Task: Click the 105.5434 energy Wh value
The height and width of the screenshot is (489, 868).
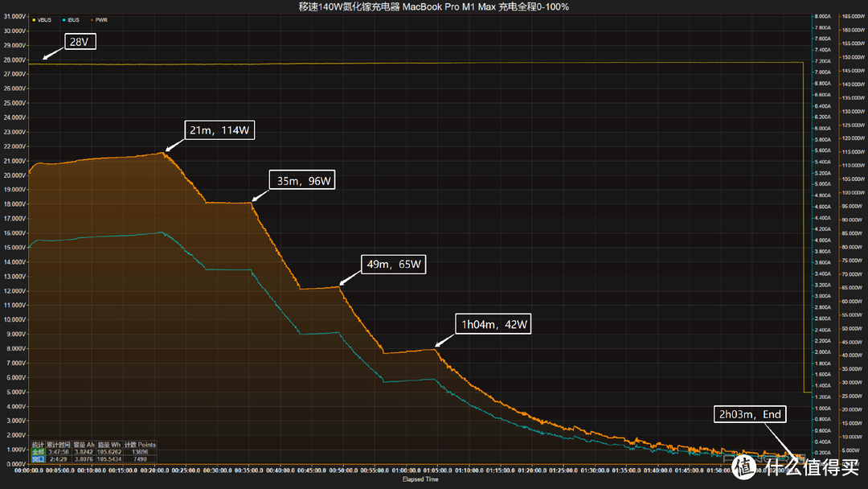Action: (x=109, y=459)
